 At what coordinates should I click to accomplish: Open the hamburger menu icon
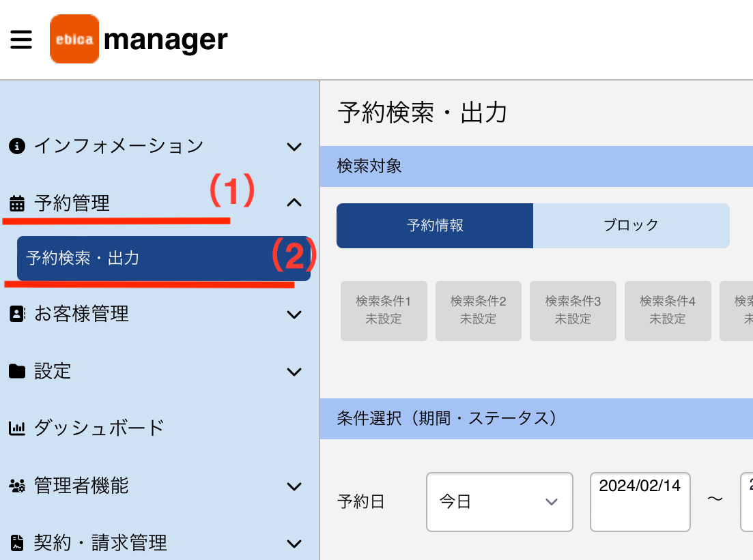coord(21,40)
